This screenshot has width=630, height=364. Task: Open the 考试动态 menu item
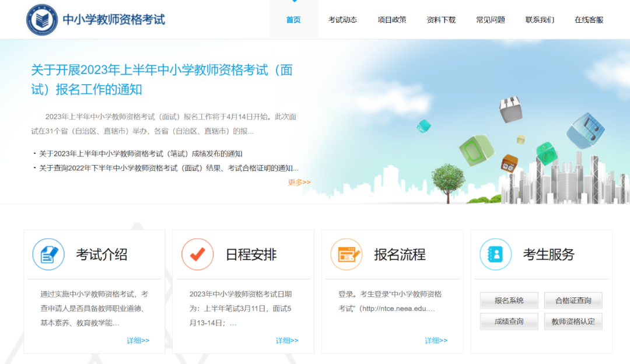[342, 19]
